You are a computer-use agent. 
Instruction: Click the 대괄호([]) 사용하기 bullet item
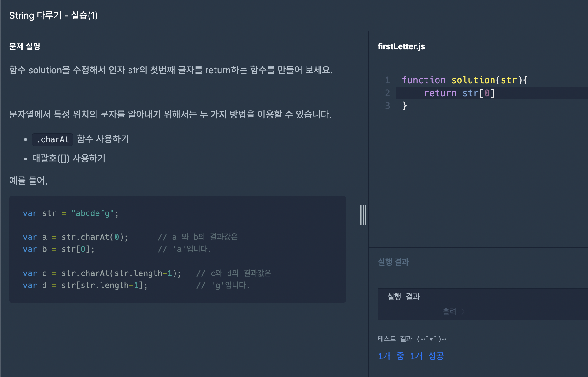click(69, 158)
